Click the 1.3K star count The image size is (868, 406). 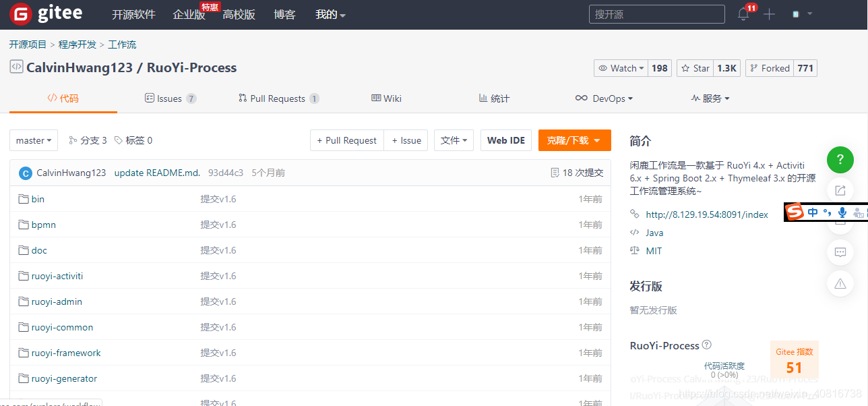(x=727, y=68)
